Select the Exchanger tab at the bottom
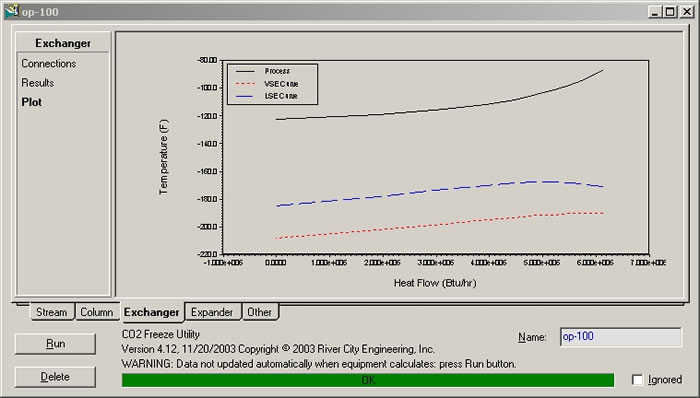 pyautogui.click(x=152, y=312)
